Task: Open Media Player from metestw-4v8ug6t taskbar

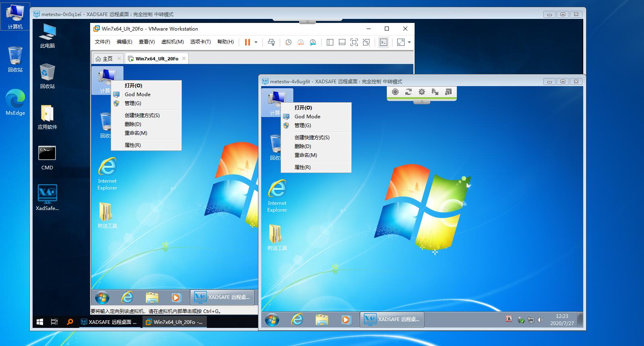Action: (x=346, y=320)
